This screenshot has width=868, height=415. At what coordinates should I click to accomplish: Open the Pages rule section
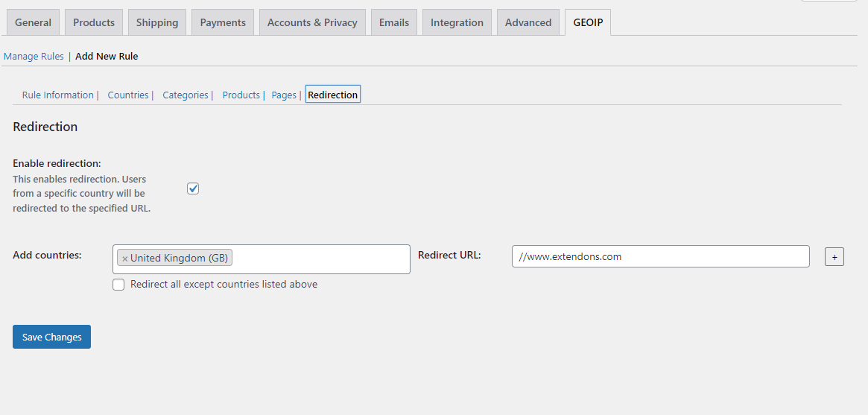pos(284,95)
